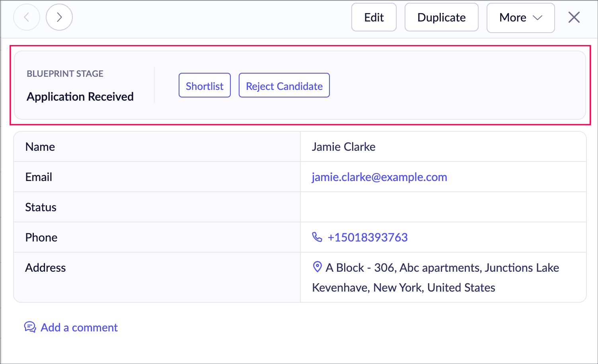Click the address text starting with A Block - 306
The height and width of the screenshot is (364, 598).
coord(442,268)
